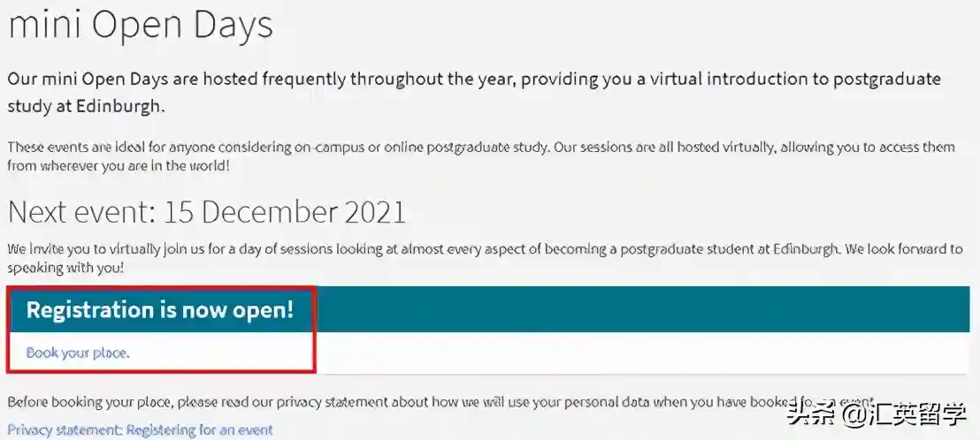
Task: Click the "Book your place." link
Action: (78, 353)
